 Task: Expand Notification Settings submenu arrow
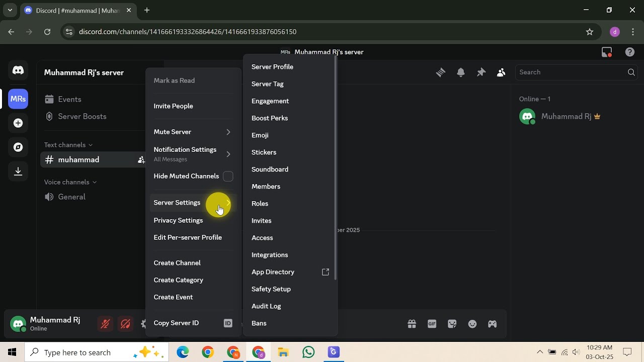pos(228,154)
